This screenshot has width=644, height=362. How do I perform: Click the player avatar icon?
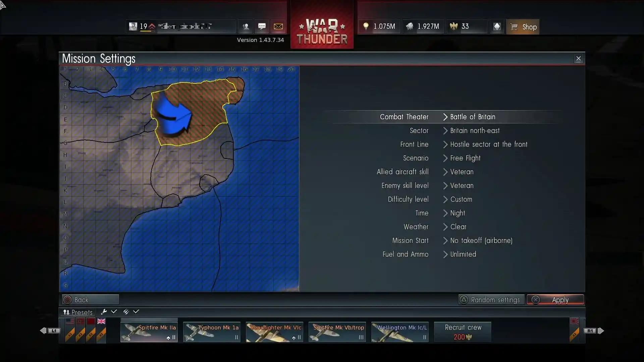[133, 26]
